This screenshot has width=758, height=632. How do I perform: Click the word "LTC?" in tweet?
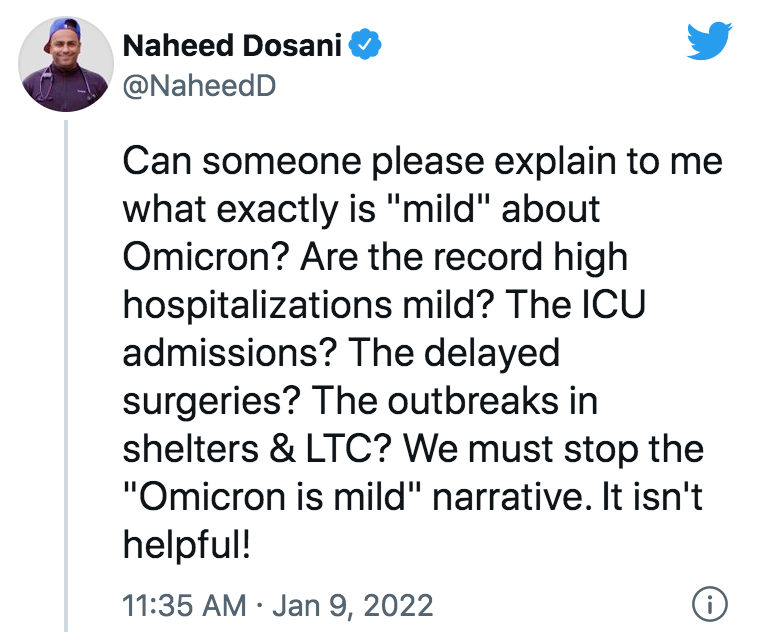tap(348, 449)
